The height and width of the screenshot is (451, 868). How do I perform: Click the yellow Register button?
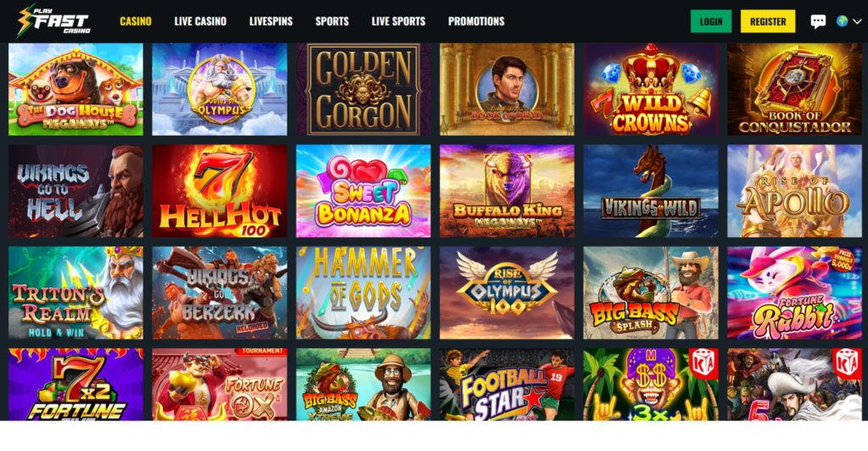(768, 21)
